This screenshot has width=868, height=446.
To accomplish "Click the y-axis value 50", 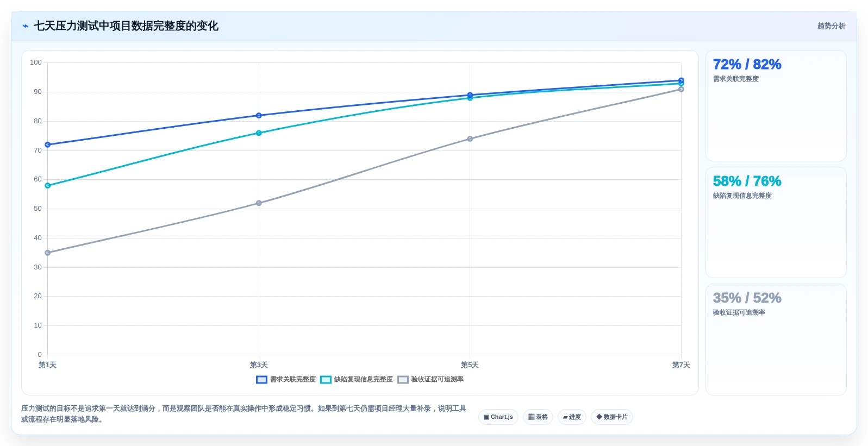I will [38, 209].
